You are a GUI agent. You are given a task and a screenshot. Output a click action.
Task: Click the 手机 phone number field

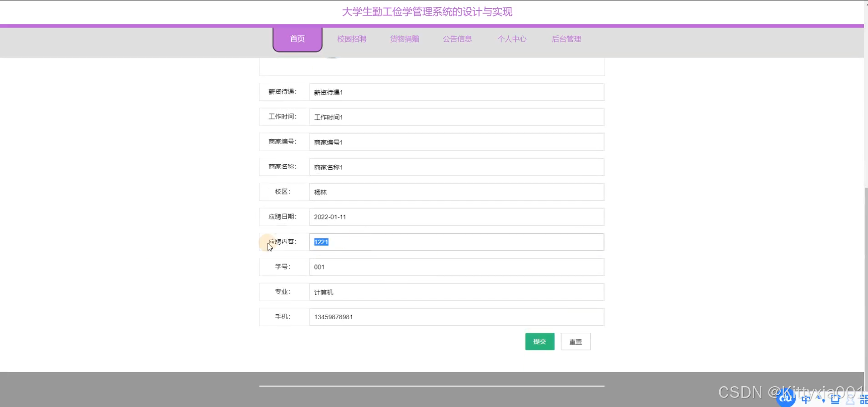457,317
